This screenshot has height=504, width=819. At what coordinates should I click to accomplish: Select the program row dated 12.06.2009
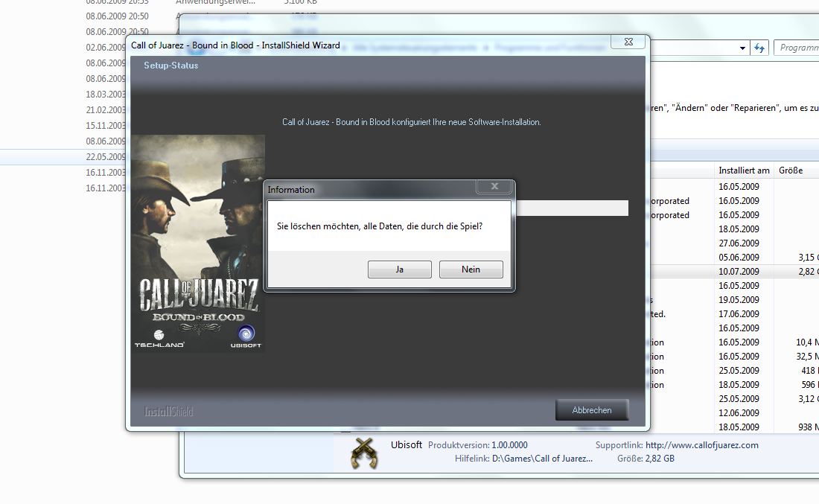[x=735, y=412]
